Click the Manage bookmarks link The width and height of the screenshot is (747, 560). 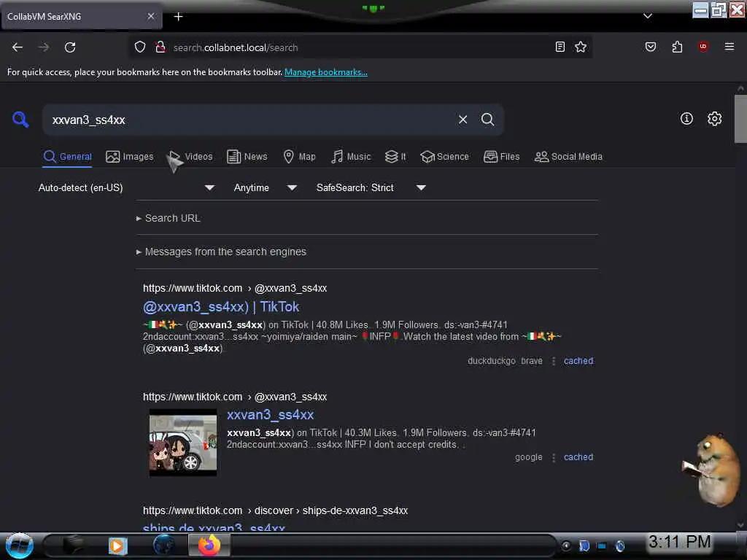(326, 72)
